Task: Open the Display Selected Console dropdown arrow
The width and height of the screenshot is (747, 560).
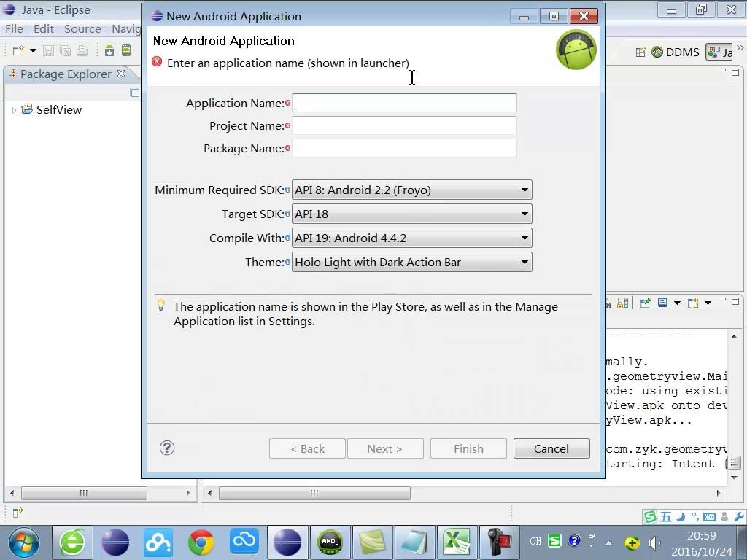Action: pos(677,303)
